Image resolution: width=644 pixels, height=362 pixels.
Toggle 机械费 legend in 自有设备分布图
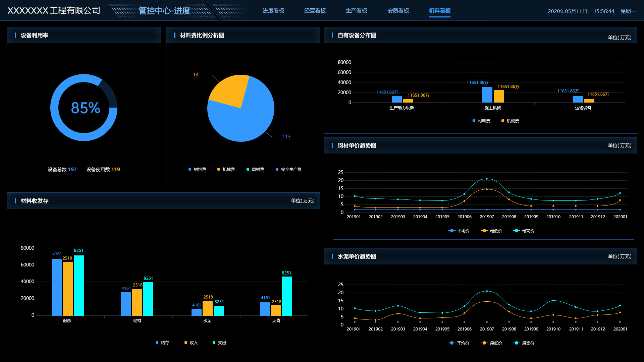tap(510, 121)
